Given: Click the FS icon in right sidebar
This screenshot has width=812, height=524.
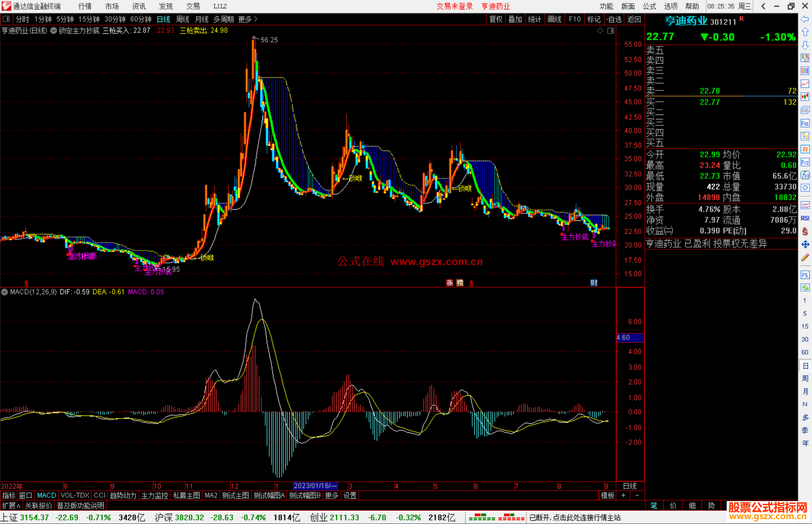Looking at the screenshot, I should click(805, 275).
